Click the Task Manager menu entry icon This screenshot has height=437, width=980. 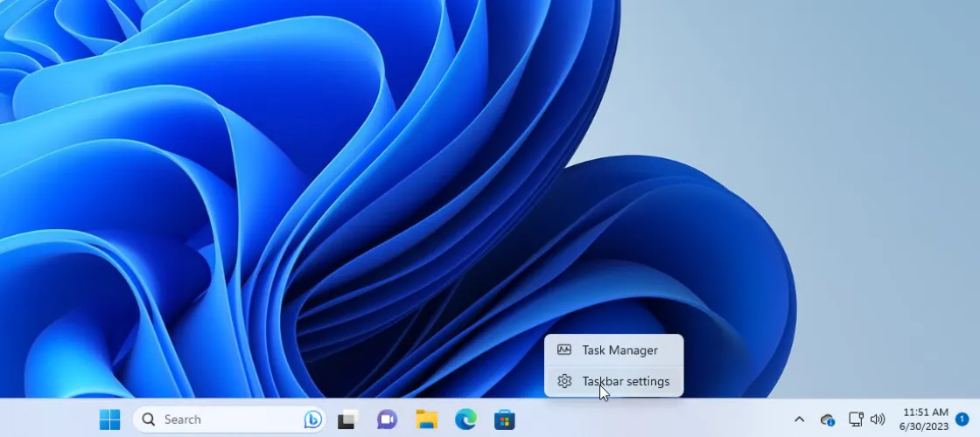(564, 350)
